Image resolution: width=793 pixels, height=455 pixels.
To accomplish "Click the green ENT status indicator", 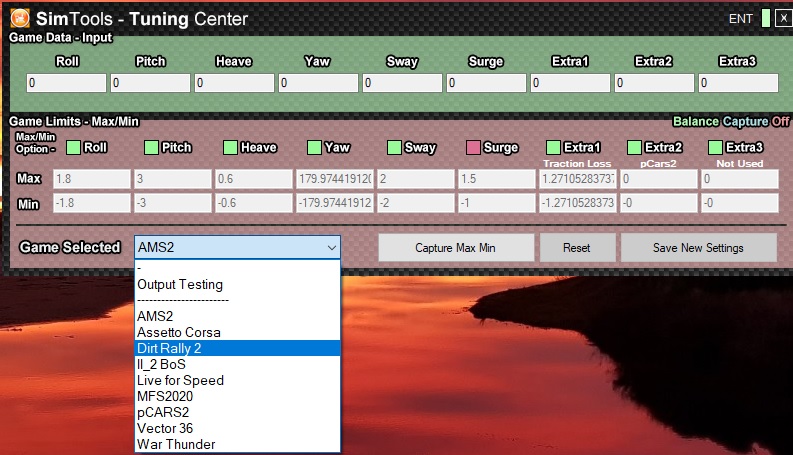I will [766, 18].
